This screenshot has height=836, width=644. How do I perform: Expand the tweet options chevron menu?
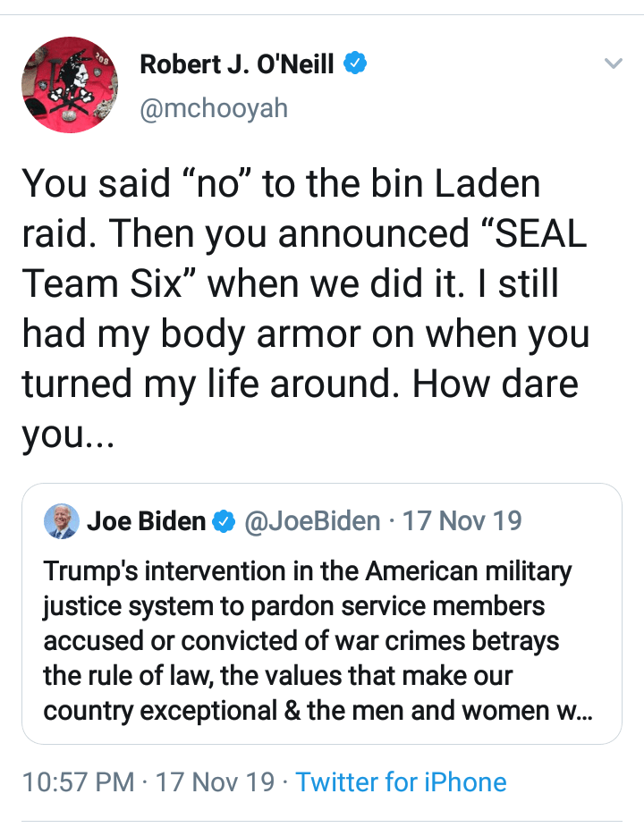tap(613, 63)
